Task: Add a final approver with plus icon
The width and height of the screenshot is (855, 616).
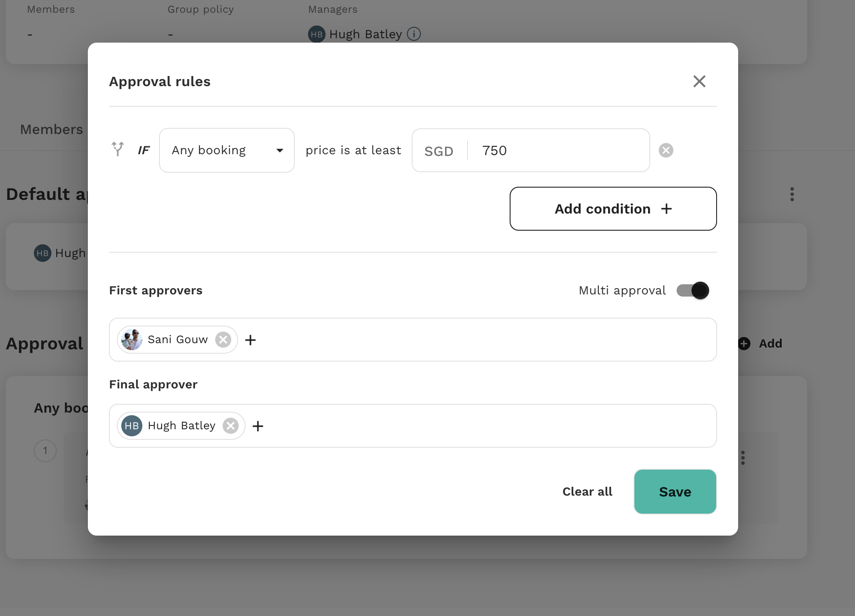Action: click(x=258, y=426)
